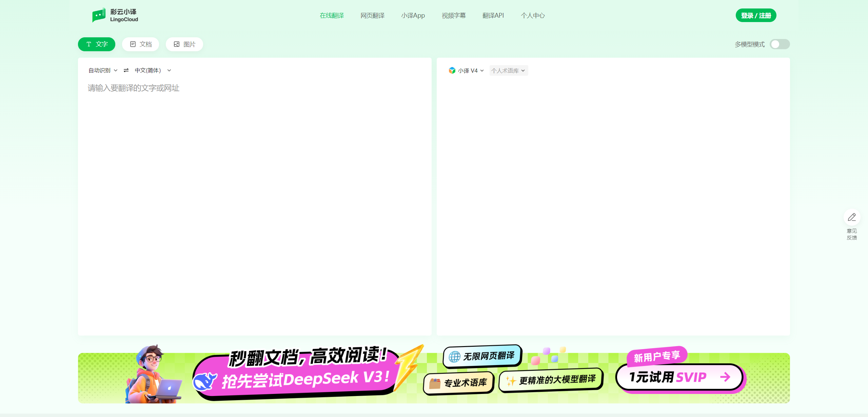Image resolution: width=868 pixels, height=417 pixels.
Task: Click the 小译 V4 cube model icon
Action: [452, 70]
